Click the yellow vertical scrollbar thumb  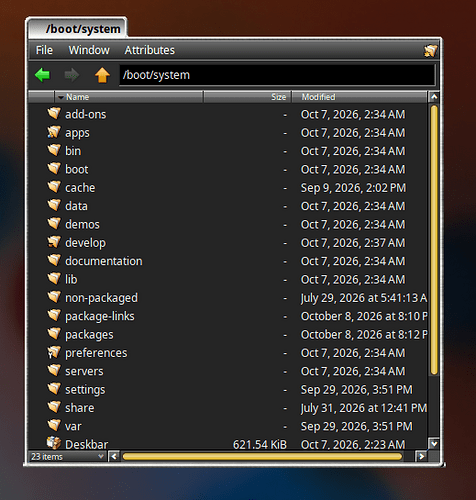click(434, 240)
